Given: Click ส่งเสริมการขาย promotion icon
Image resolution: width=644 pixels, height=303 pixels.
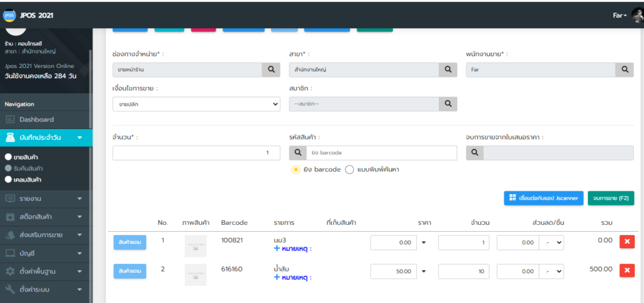Looking at the screenshot, I should point(10,235).
